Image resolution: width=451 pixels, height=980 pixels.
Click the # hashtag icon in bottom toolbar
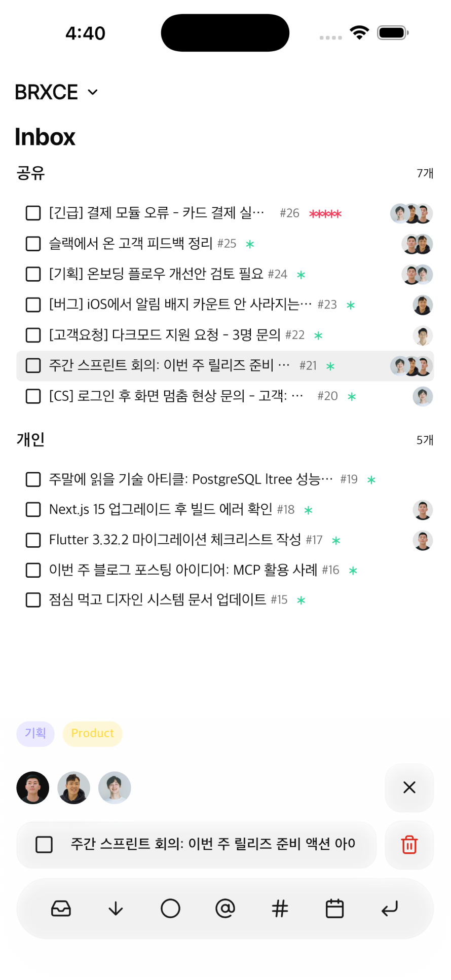280,909
